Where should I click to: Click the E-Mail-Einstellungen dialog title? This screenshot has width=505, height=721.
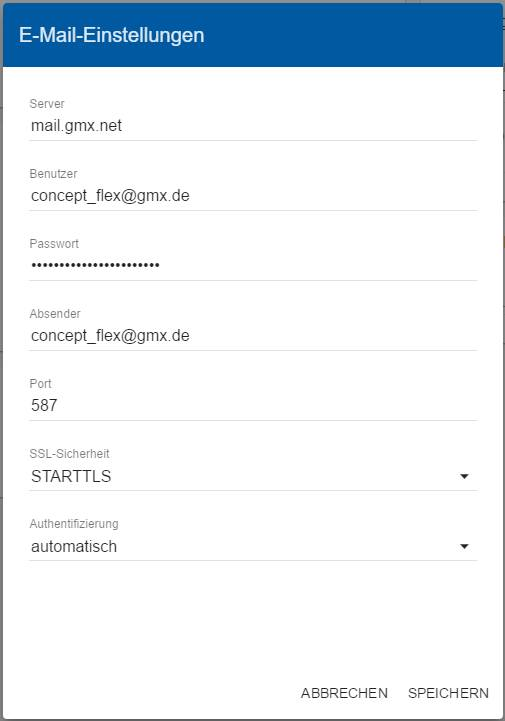[x=112, y=35]
